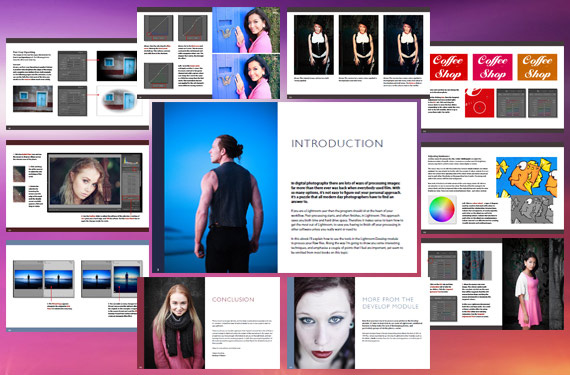Open the Lightroom screenshot of blonde woman
Screen dimensions: 570x375
[95, 183]
